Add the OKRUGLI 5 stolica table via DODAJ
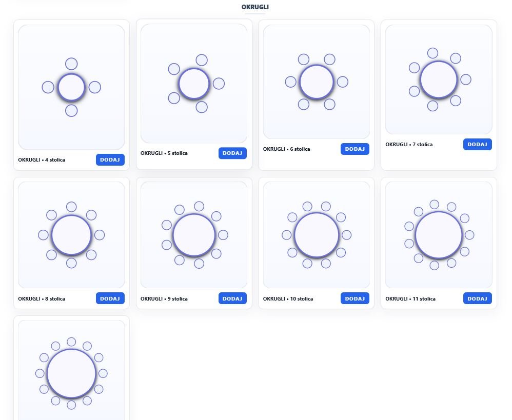Screen dimensions: 512x420 click(232, 153)
